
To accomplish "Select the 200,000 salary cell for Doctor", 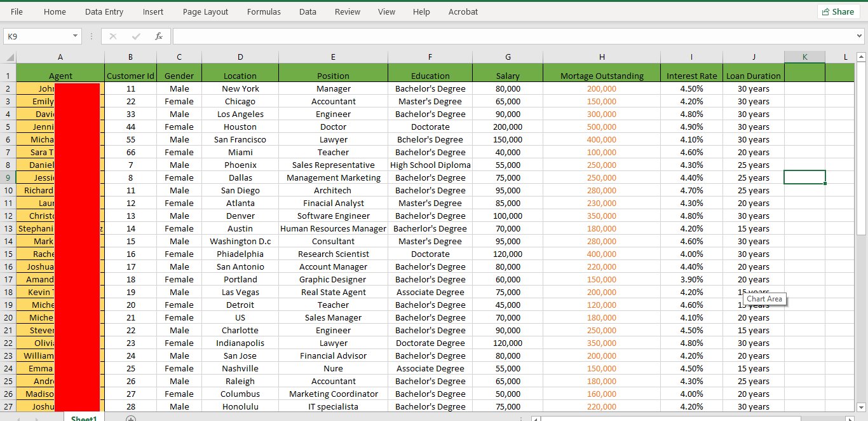I will [x=508, y=127].
